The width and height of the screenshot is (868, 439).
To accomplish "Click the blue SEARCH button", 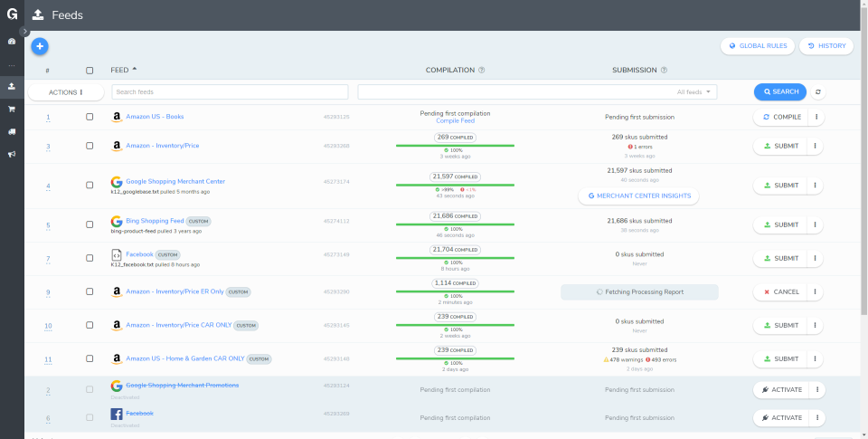I will click(x=780, y=92).
